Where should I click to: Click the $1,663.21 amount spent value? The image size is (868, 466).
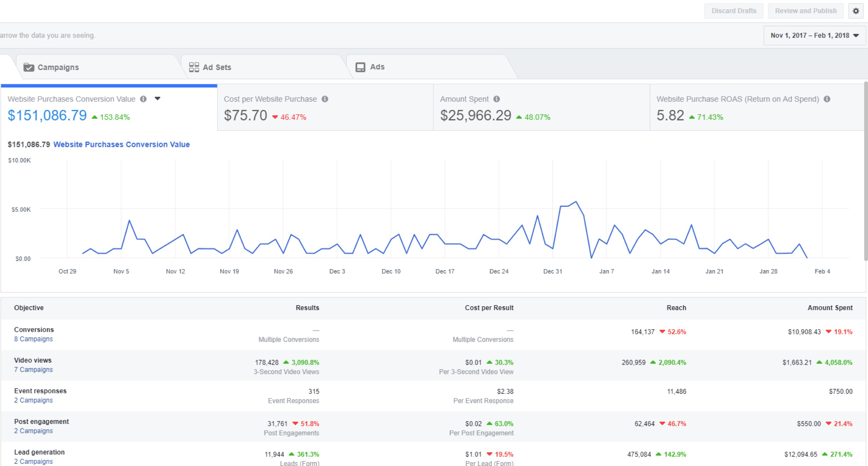tap(797, 362)
